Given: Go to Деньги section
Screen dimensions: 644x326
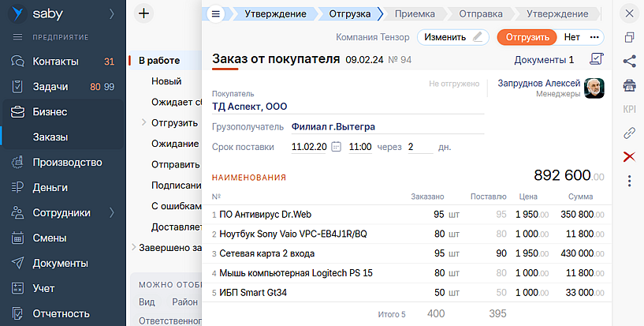Looking at the screenshot, I should coord(52,187).
